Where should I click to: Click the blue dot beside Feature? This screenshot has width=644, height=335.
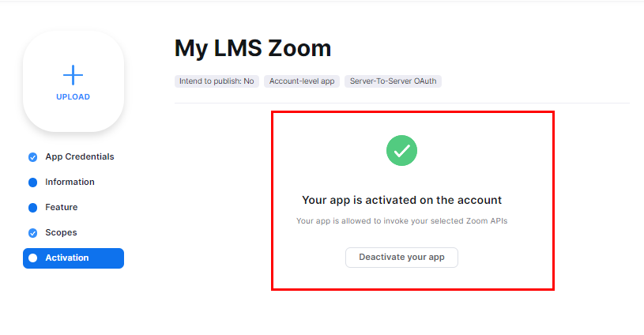click(x=33, y=208)
